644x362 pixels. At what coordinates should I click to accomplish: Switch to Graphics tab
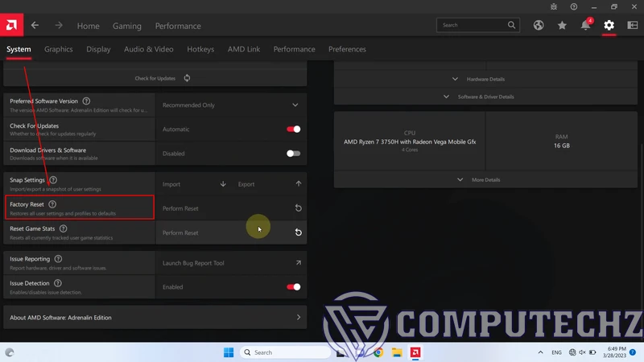[x=58, y=49]
